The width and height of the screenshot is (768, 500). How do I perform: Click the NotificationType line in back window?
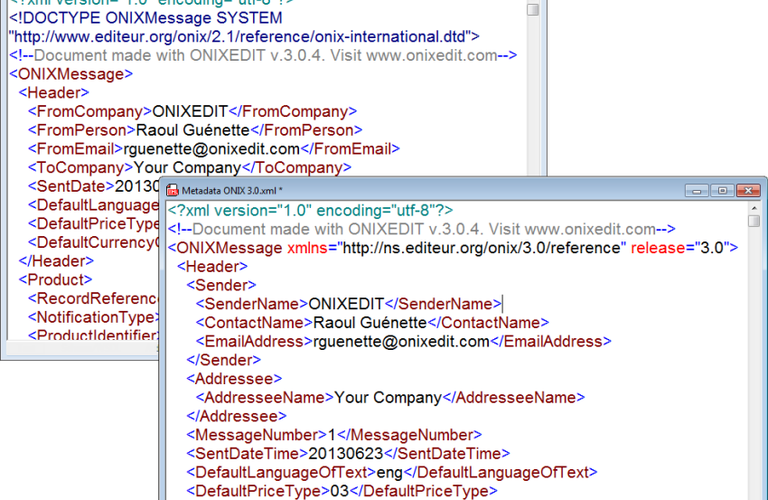[x=93, y=317]
